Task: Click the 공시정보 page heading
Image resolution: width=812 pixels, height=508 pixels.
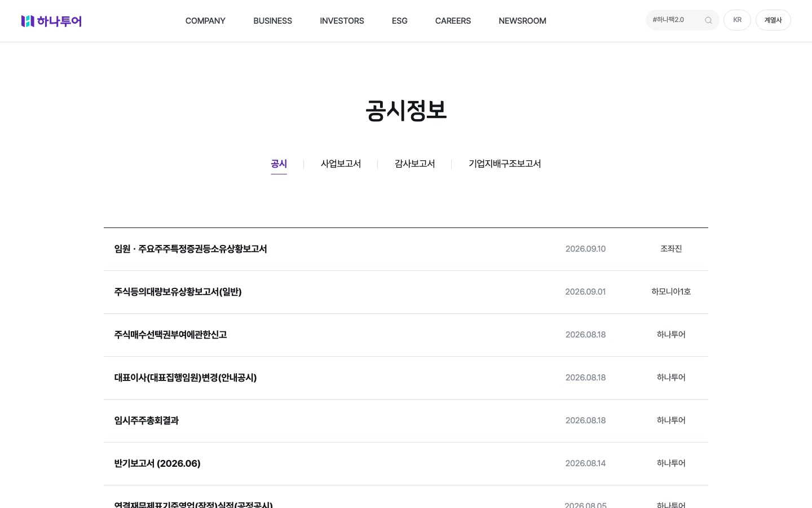Action: (x=406, y=110)
